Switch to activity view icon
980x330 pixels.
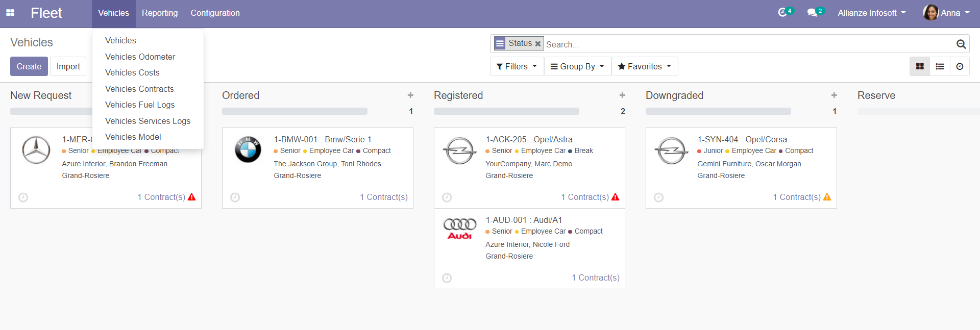coord(960,66)
